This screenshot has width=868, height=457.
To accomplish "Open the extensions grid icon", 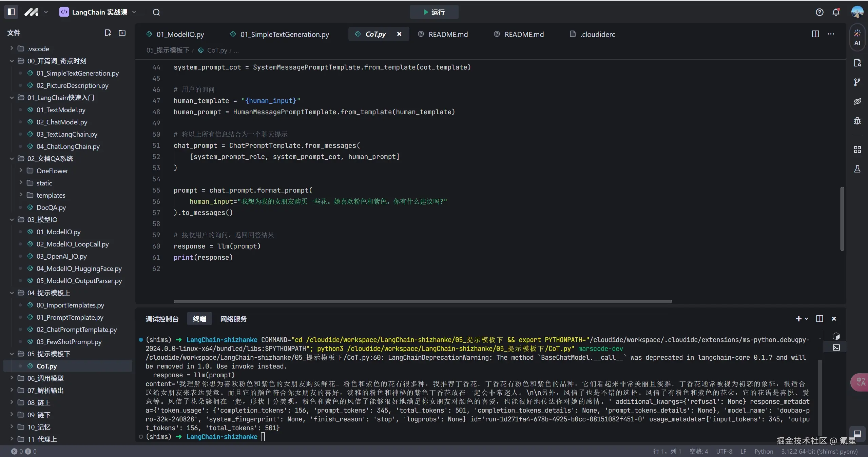I will click(857, 150).
